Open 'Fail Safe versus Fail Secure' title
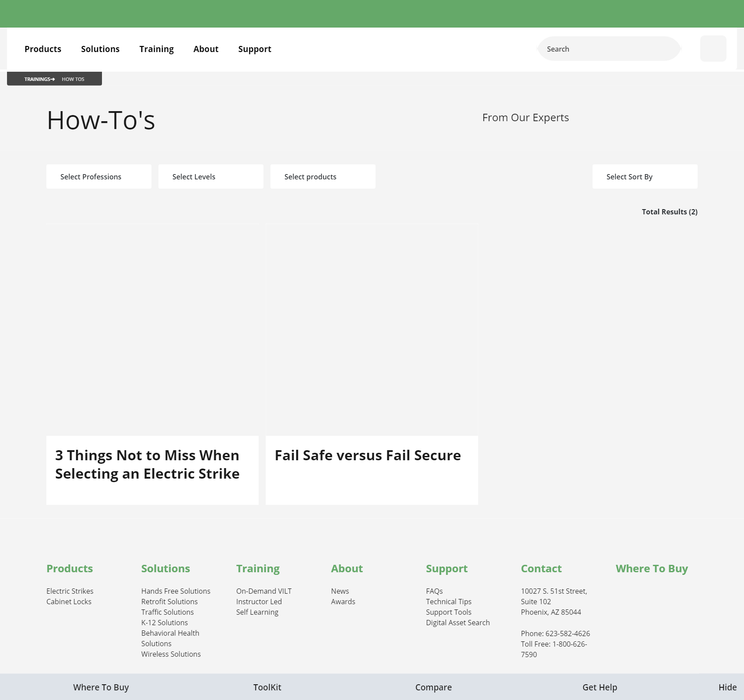 point(368,455)
